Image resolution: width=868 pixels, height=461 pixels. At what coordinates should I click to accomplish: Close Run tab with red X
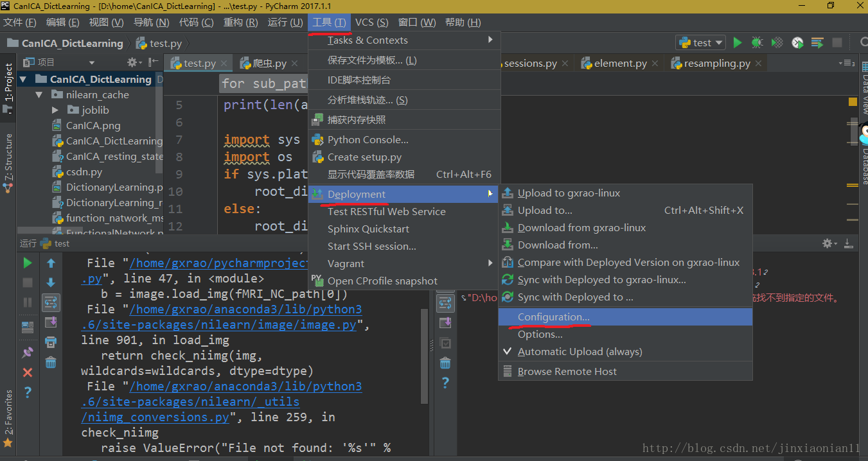click(x=28, y=372)
